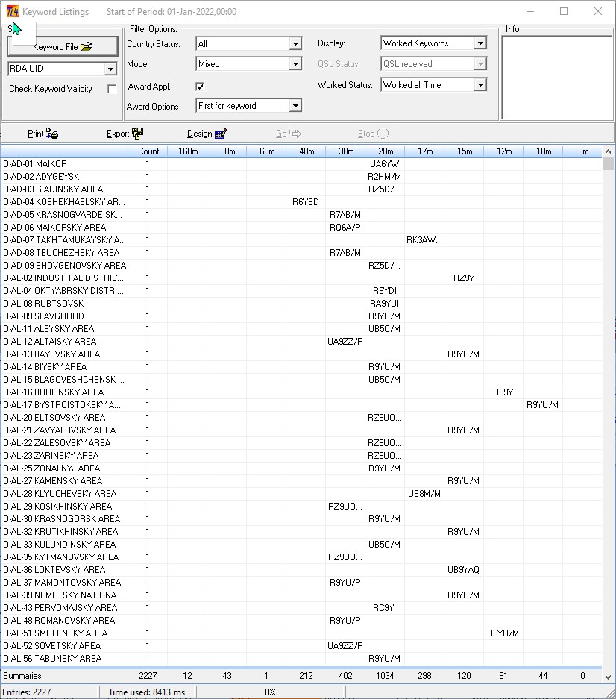This screenshot has height=699, width=616.
Task: Select row O-AD-02 ADYGEYSK
Action: [x=301, y=177]
